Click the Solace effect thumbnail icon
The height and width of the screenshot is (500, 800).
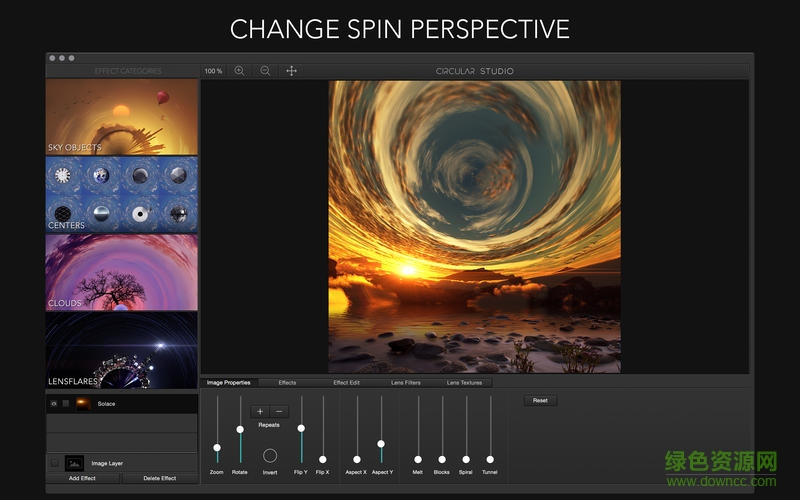tap(82, 404)
